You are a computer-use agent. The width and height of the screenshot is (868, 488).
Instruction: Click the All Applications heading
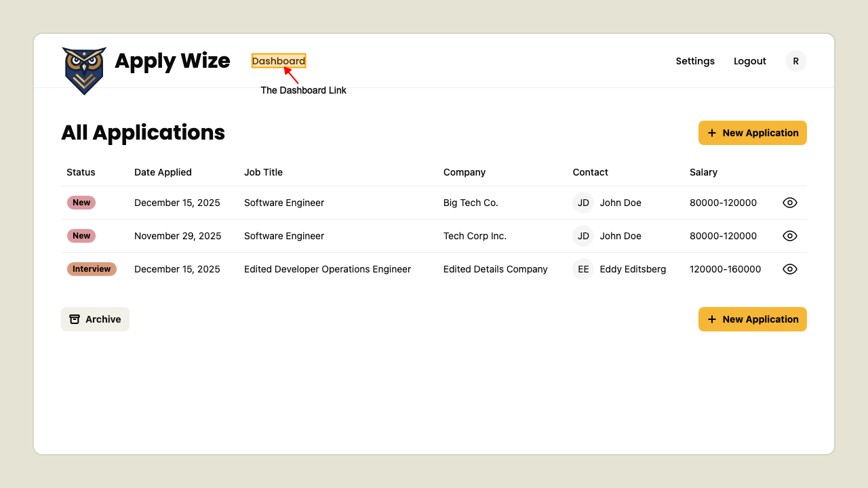(x=143, y=132)
